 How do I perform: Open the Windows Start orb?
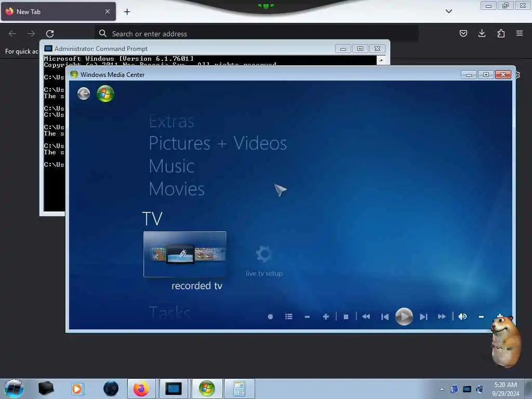pyautogui.click(x=14, y=389)
